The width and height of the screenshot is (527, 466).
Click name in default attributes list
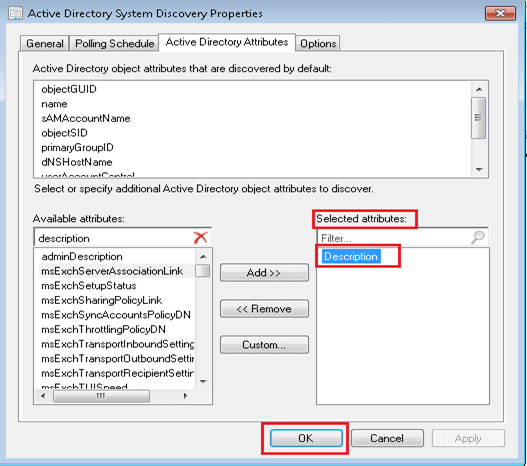pyautogui.click(x=54, y=104)
